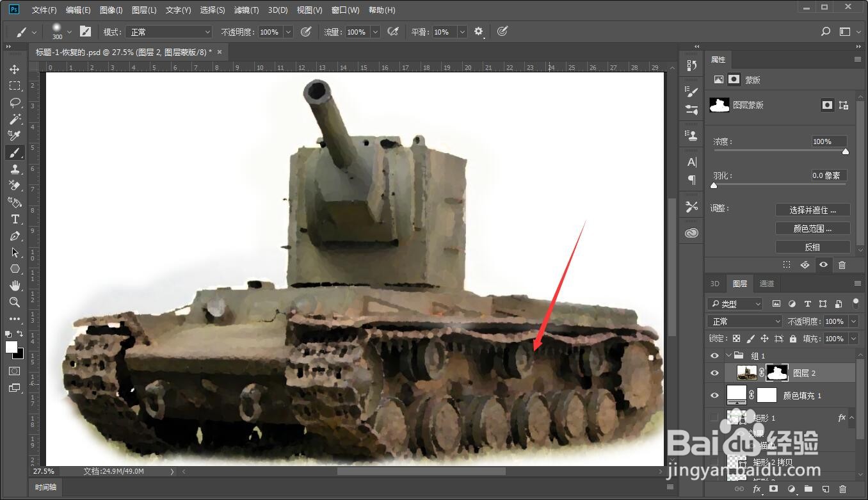Viewport: 868px width, 500px height.
Task: Add vector mask in Properties panel
Action: click(x=844, y=105)
